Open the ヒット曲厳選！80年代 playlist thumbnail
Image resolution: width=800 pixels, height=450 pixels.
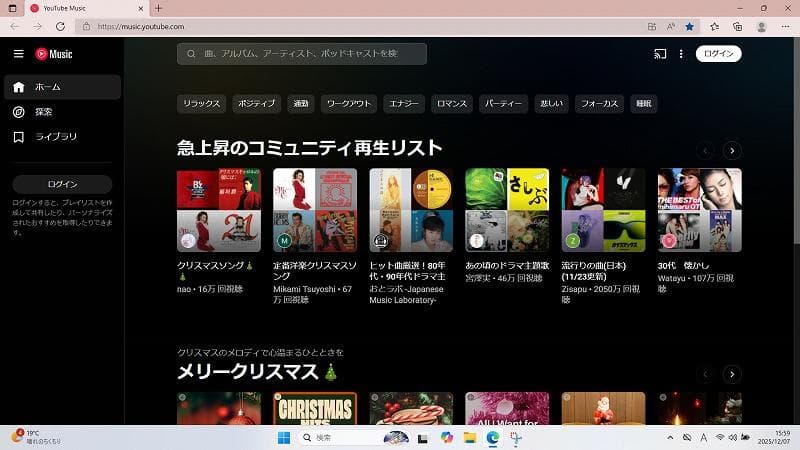[x=411, y=210]
